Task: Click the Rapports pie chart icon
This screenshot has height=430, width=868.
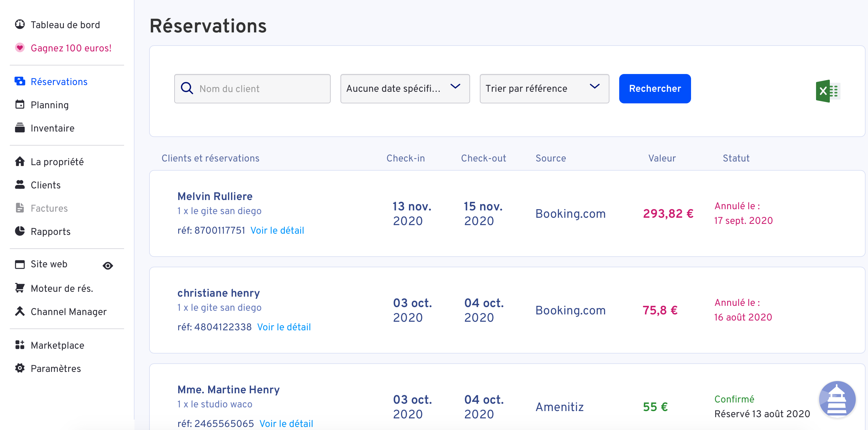Action: 20,231
